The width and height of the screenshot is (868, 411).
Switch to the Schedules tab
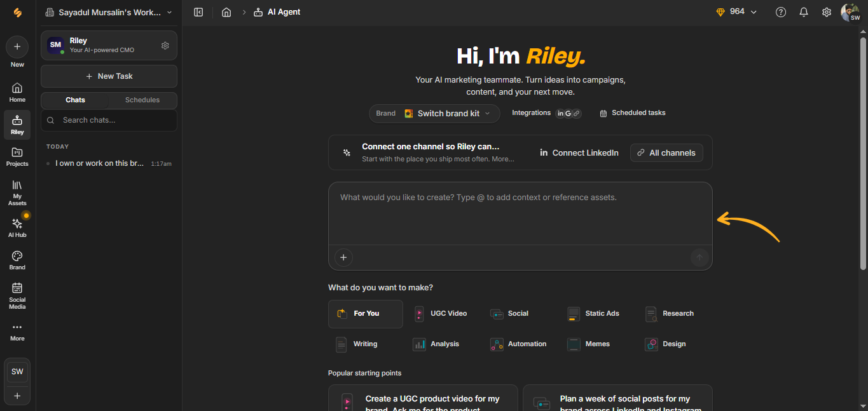pos(142,100)
